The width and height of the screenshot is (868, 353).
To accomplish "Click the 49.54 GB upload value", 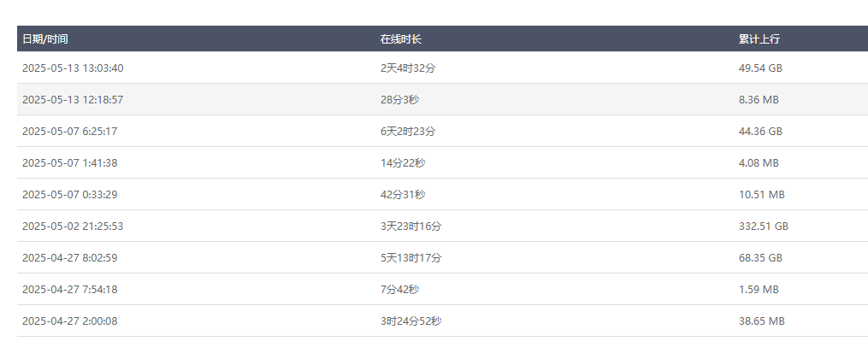I will tap(760, 68).
